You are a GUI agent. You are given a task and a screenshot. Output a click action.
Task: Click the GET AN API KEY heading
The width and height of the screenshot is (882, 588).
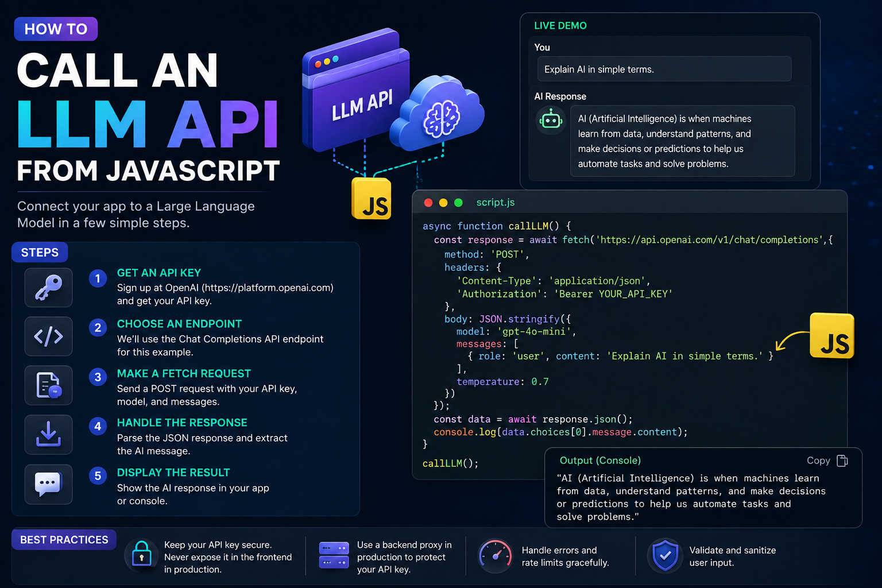[159, 273]
